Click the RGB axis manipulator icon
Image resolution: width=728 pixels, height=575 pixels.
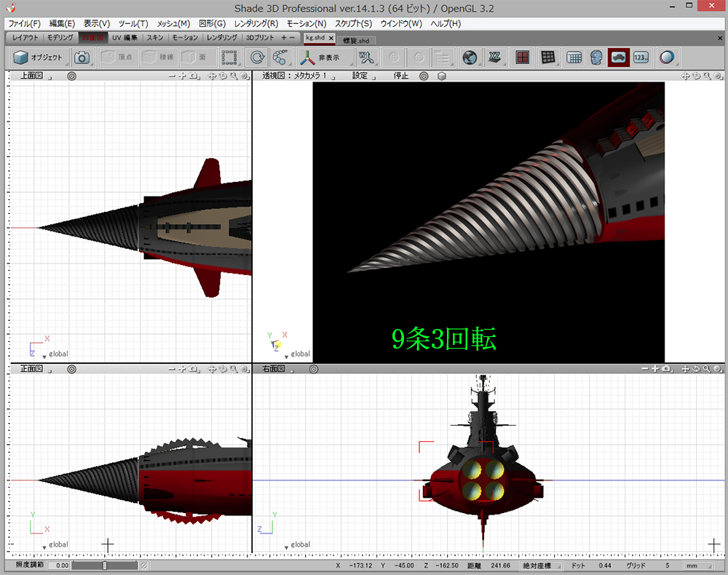[307, 57]
